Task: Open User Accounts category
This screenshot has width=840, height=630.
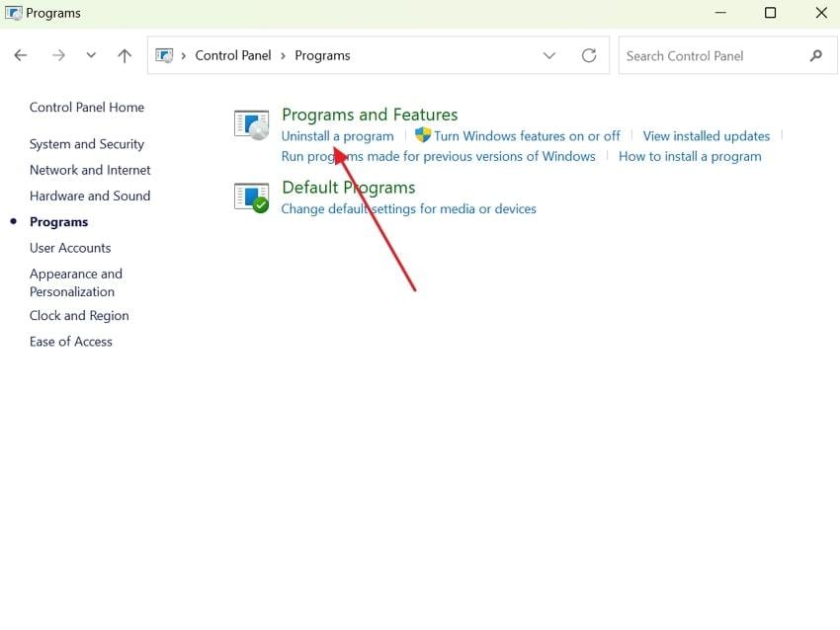Action: tap(70, 248)
